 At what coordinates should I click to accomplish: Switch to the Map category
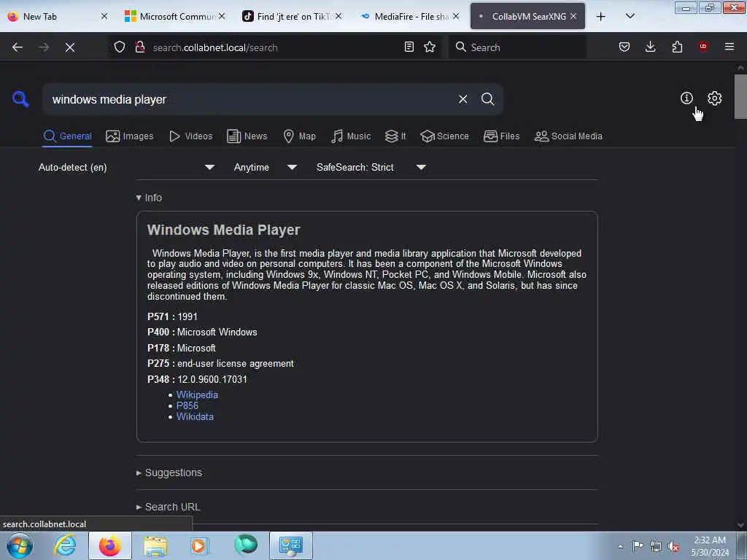click(x=300, y=136)
